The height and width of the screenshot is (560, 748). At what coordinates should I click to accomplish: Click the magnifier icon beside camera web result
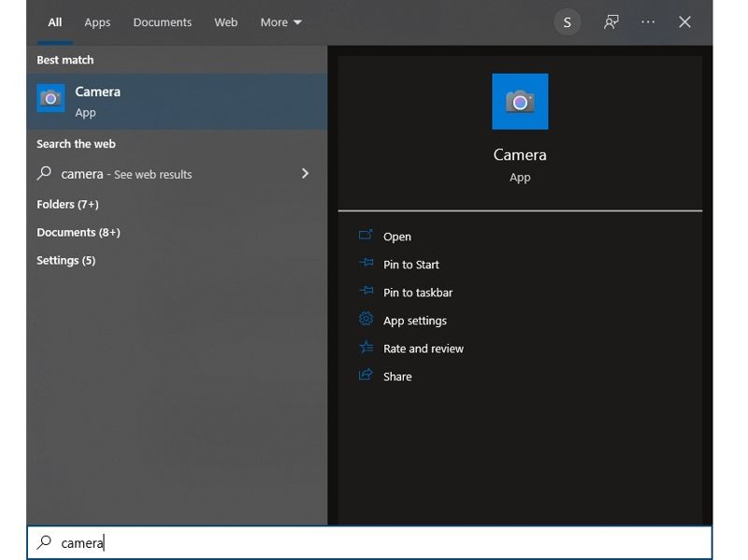click(x=44, y=173)
